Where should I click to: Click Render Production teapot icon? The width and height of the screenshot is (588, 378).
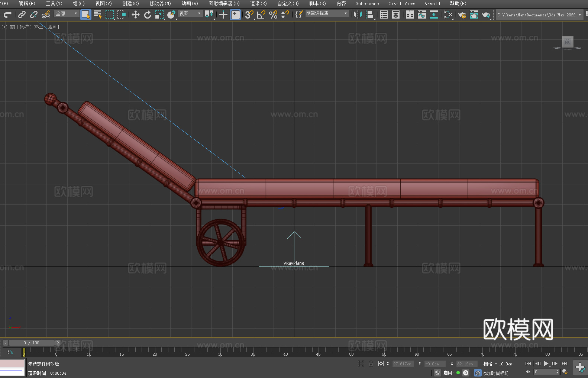[486, 14]
